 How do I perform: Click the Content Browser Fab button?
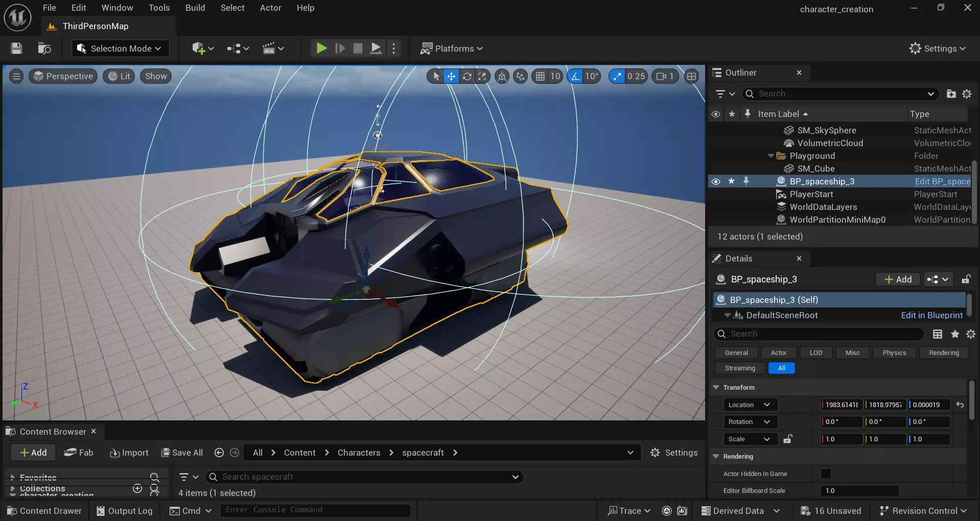[x=79, y=453]
